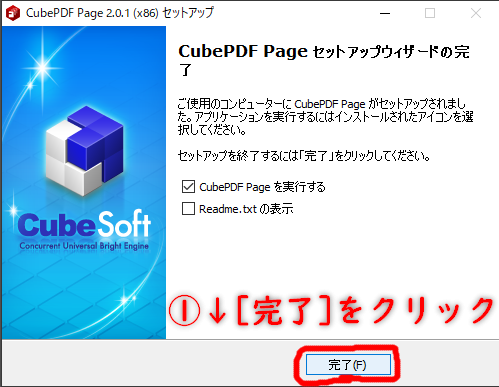Click the CubeSoft brand name text
499x387 pixels.
84,223
